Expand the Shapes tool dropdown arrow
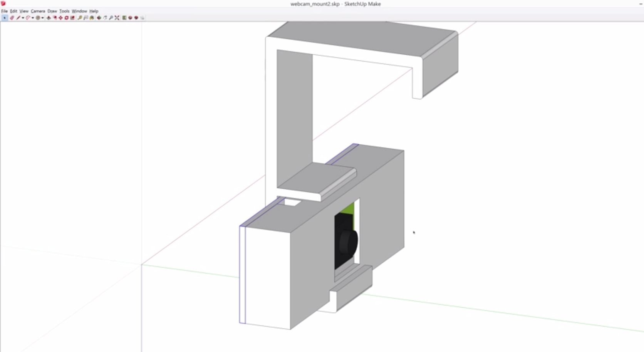 point(42,18)
